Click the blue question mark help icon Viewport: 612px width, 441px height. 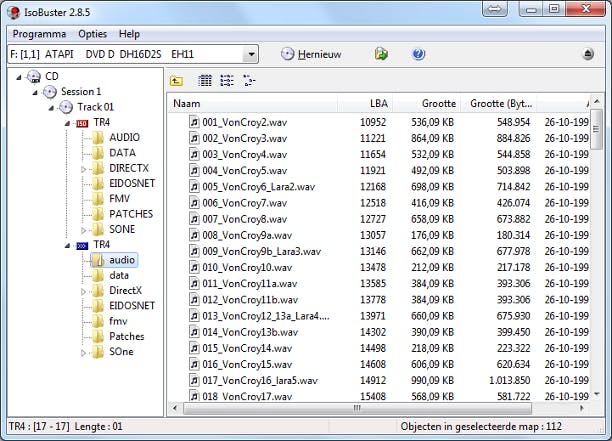[418, 54]
